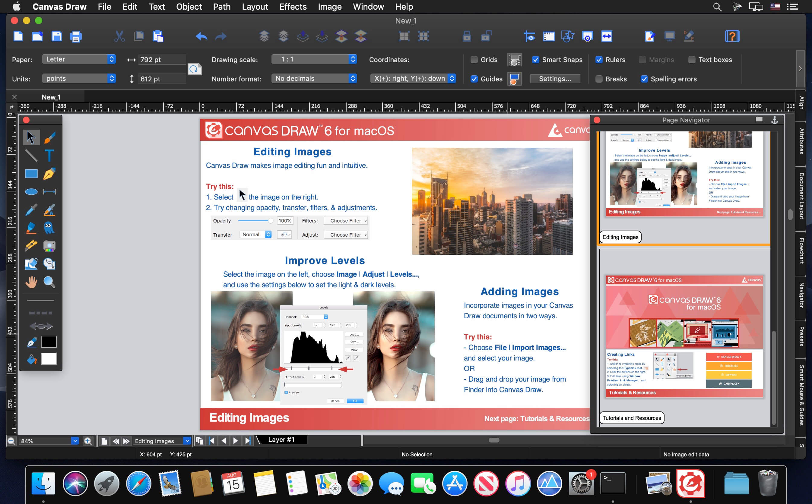Click the horizontal scrollbar thumb at the bottom

coord(493,440)
